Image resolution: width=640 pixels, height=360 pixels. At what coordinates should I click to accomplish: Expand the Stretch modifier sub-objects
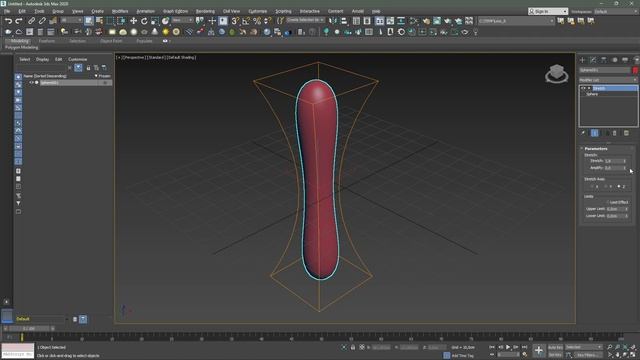[x=589, y=88]
